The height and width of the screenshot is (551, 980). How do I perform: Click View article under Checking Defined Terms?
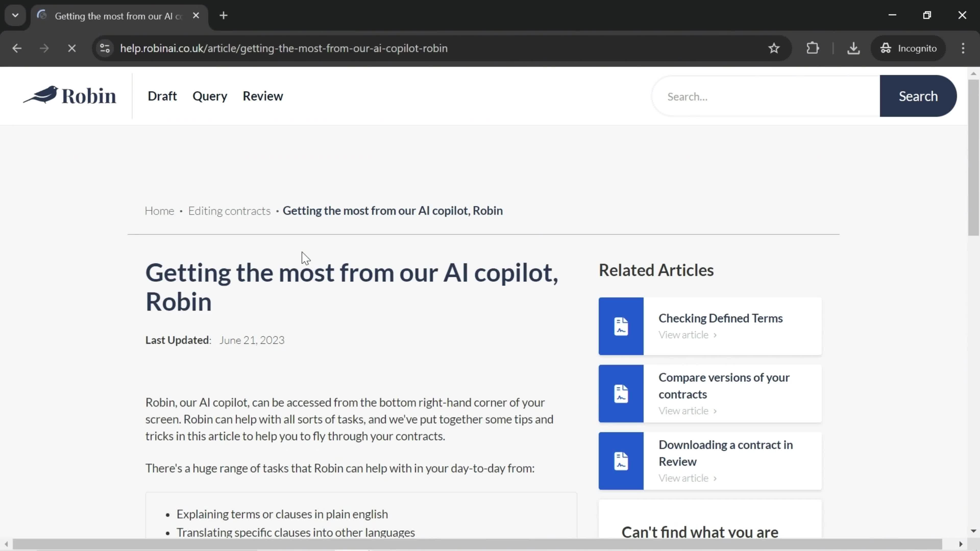pyautogui.click(x=688, y=335)
